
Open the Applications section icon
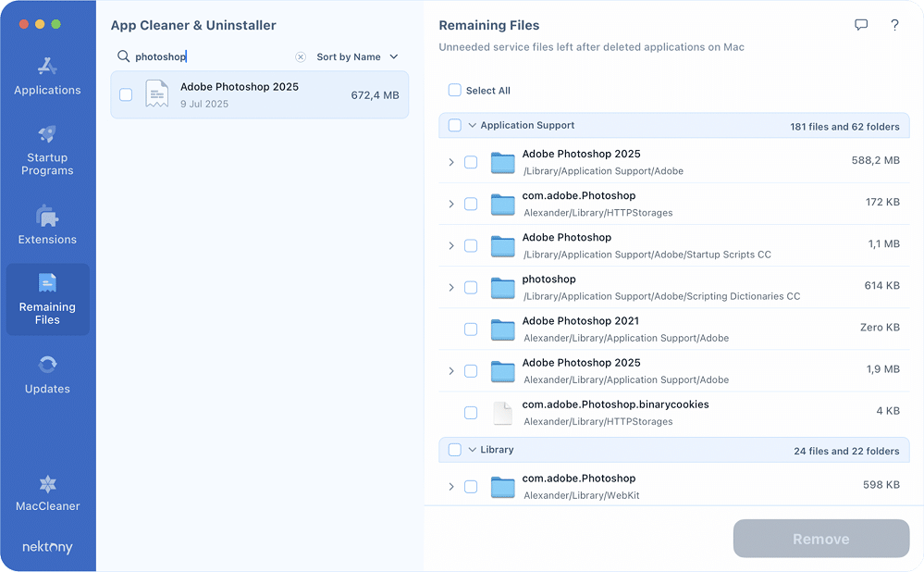point(47,66)
